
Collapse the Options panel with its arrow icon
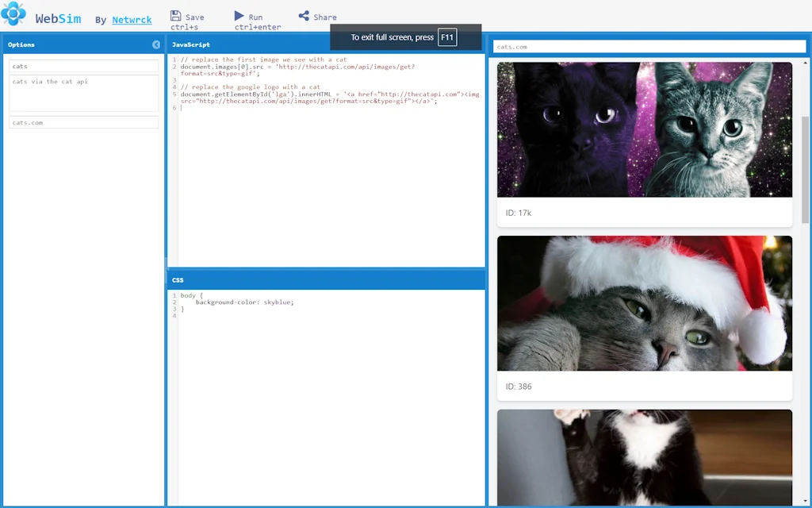(x=155, y=44)
